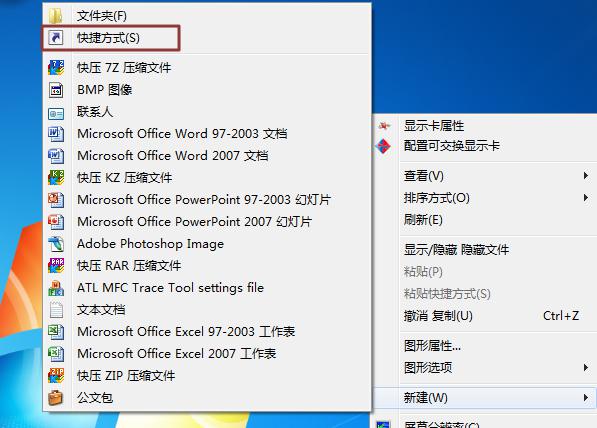Click the ATL MFC Trace Tool icon
The height and width of the screenshot is (428, 597).
point(56,288)
